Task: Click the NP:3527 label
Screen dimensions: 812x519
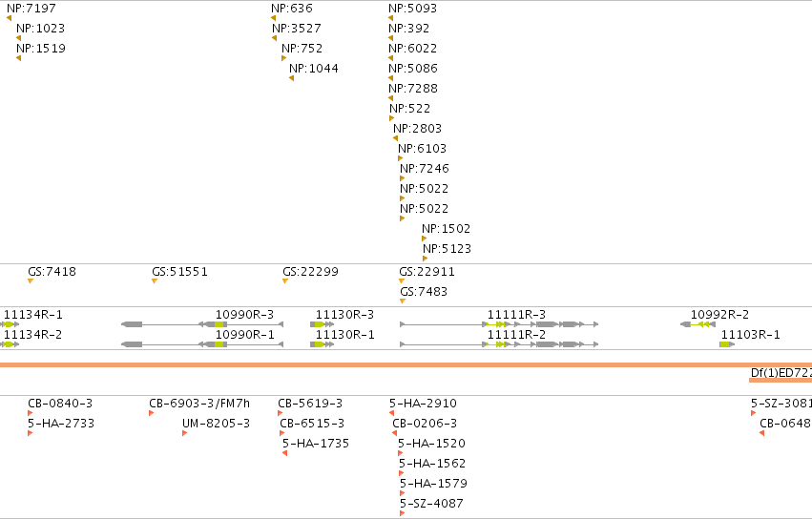Action: pyautogui.click(x=296, y=29)
